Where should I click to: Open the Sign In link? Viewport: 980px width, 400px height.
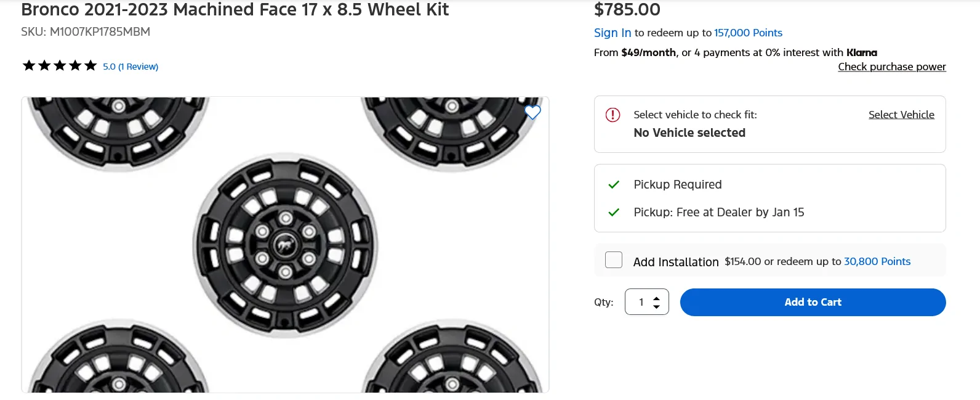(612, 33)
